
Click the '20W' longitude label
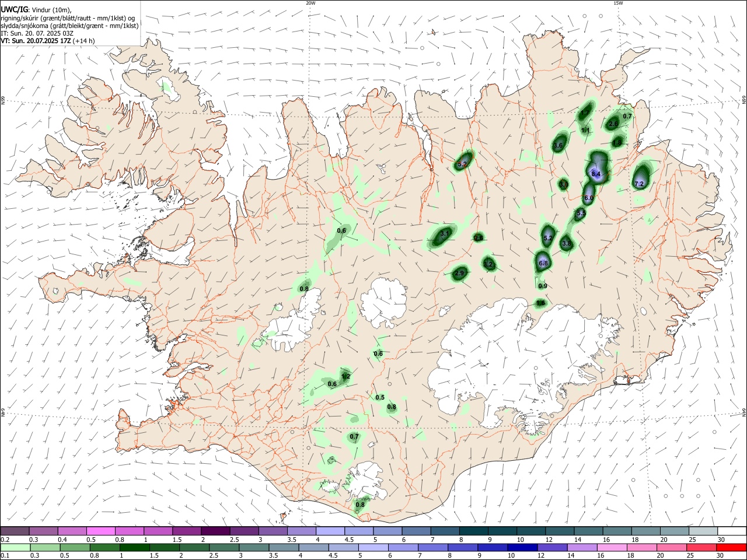(x=310, y=3)
